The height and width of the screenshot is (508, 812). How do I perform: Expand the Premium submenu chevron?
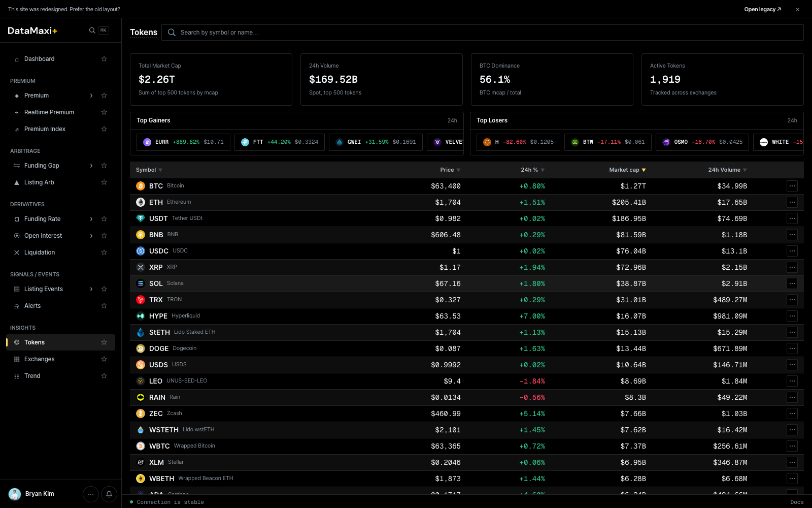pos(91,96)
